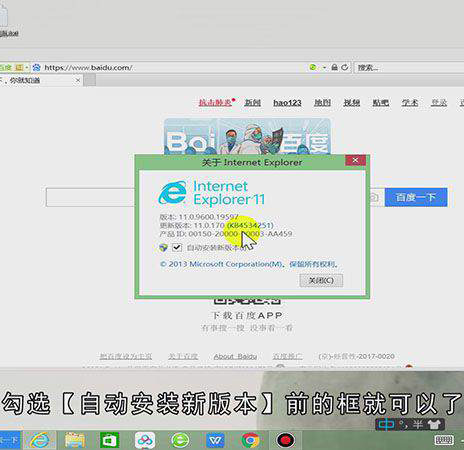Image resolution: width=464 pixels, height=450 pixels.
Task: Open the Windows Store taskbar icon
Action: point(110,441)
